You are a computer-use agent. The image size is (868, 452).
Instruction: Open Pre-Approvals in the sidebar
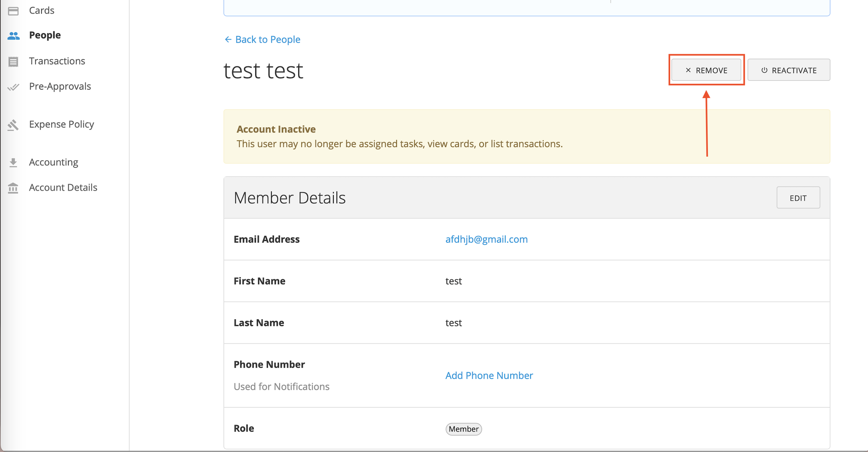coord(60,86)
